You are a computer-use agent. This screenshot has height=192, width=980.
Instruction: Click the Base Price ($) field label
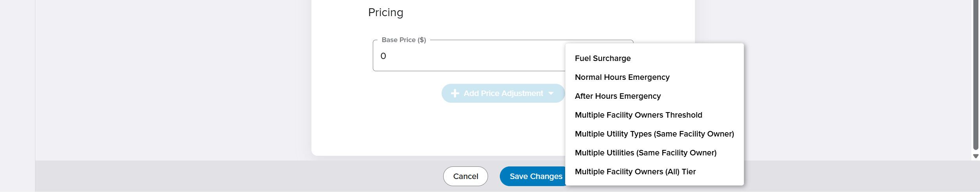[x=403, y=40]
